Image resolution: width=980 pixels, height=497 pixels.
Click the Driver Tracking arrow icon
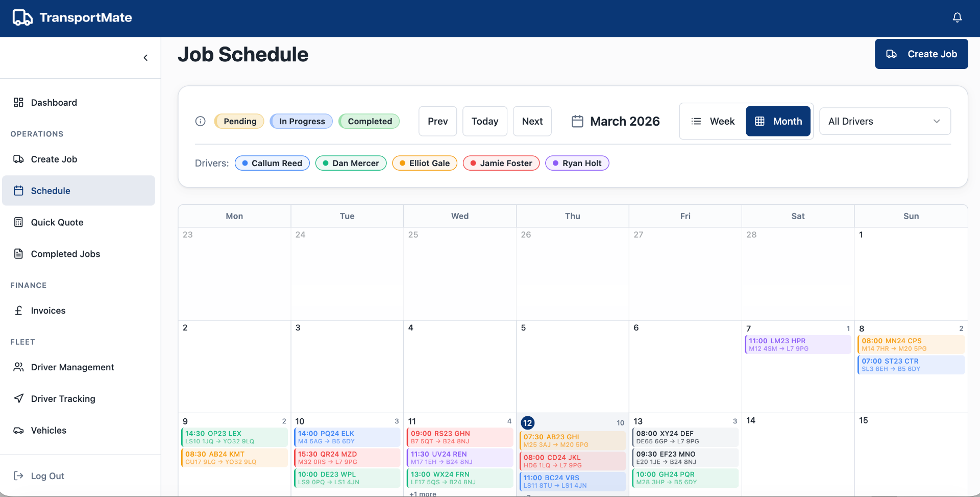tap(18, 398)
